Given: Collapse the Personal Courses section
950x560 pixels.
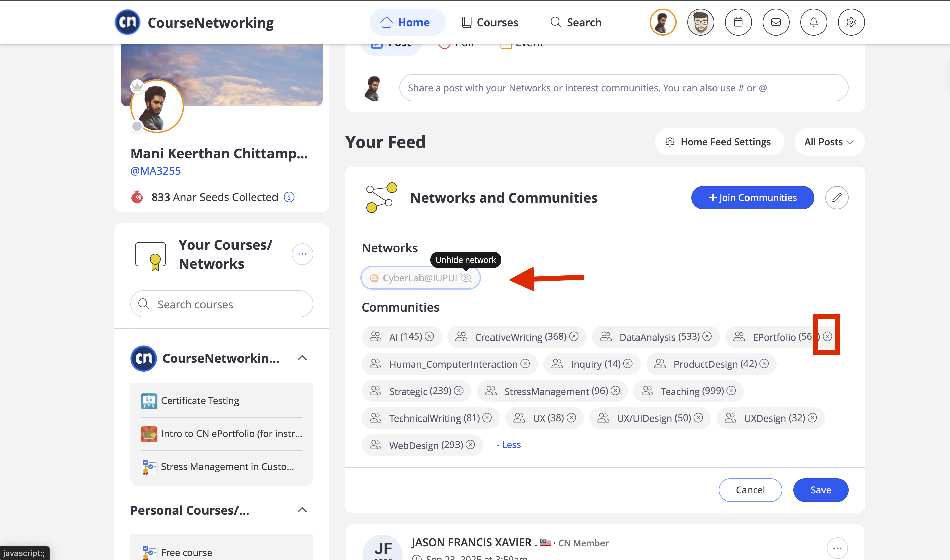Looking at the screenshot, I should coord(302,510).
